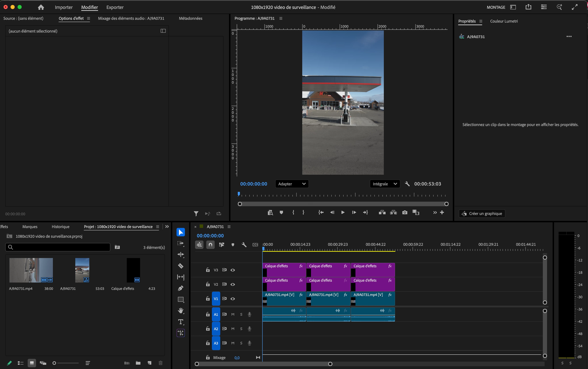
Task: Open the Intégrale playback resolution dropdown
Action: coord(385,184)
